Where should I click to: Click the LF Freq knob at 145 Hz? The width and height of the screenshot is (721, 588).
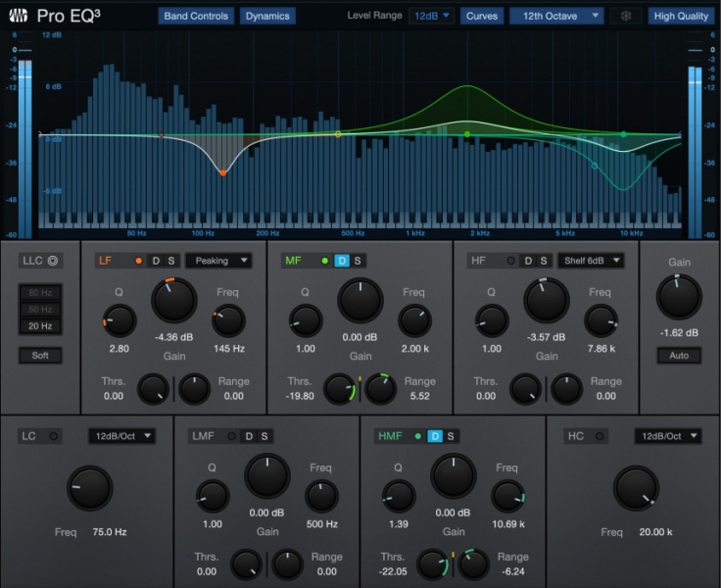[x=228, y=320]
